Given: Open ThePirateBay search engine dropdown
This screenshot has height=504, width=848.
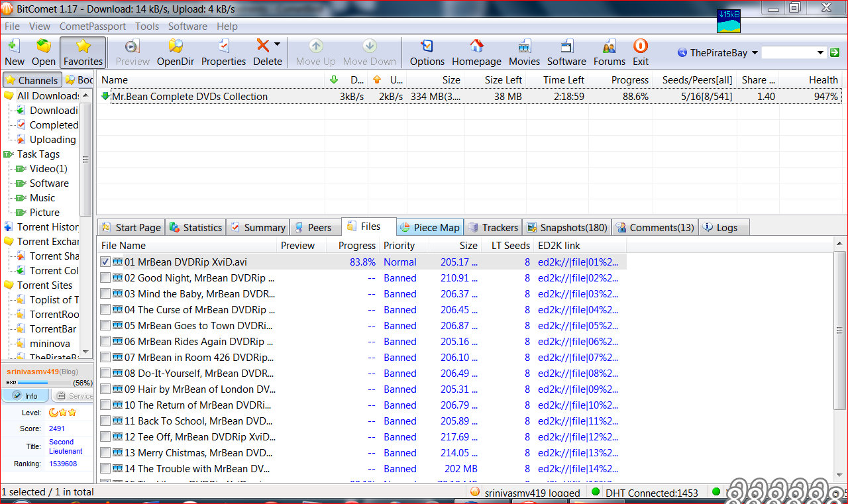Looking at the screenshot, I should [x=755, y=53].
